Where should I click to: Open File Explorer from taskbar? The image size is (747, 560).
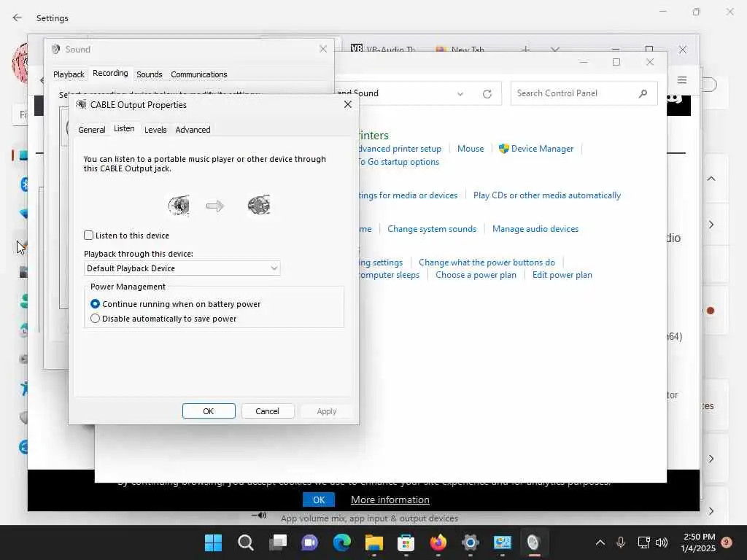coord(374,542)
